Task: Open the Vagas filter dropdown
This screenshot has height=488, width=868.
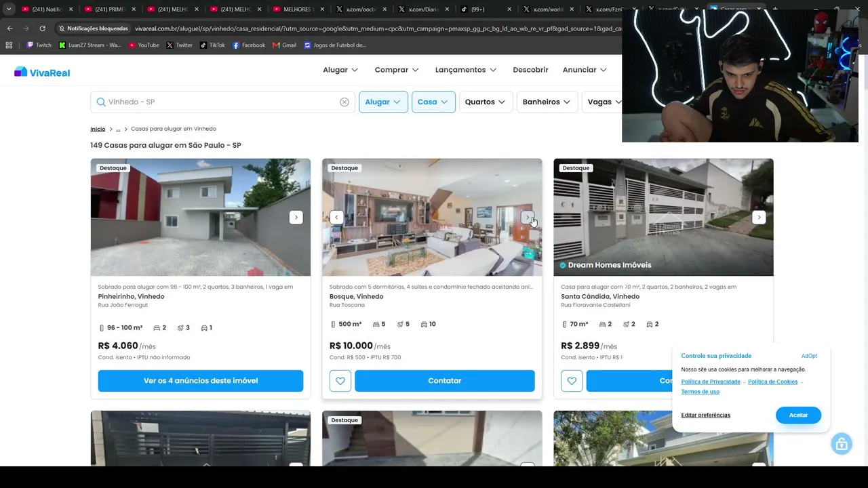Action: 602,102
